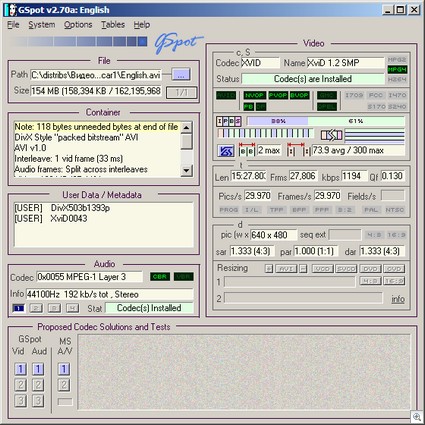Click the NVOP indicator

(255, 95)
